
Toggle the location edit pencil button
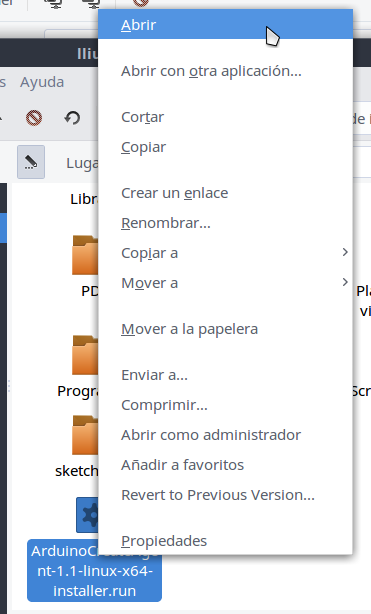pyautogui.click(x=31, y=162)
